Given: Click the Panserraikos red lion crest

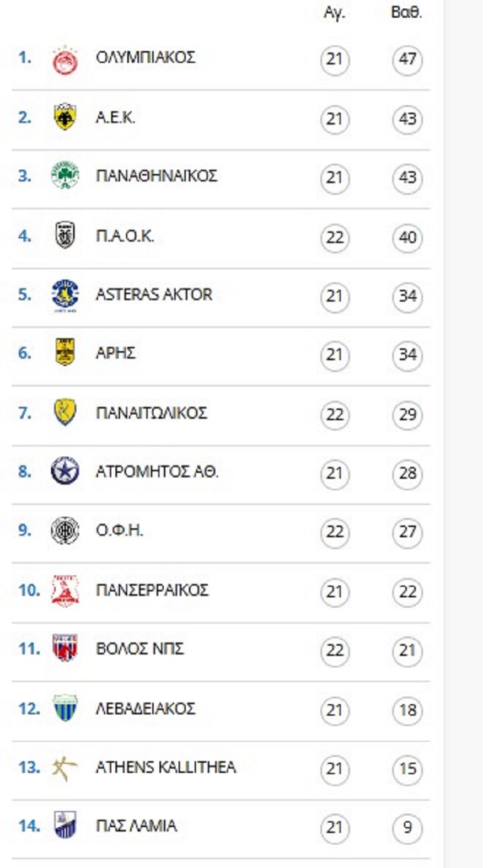Looking at the screenshot, I should coord(65,591).
